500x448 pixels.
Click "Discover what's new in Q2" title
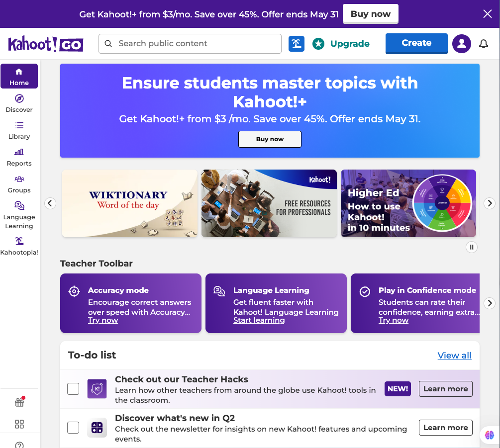pos(175,418)
